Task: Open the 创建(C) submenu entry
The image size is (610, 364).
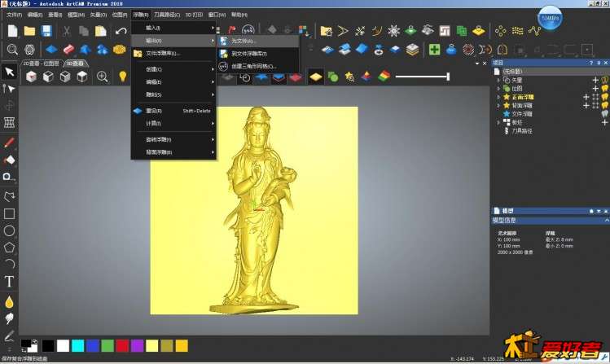Action: [173, 69]
